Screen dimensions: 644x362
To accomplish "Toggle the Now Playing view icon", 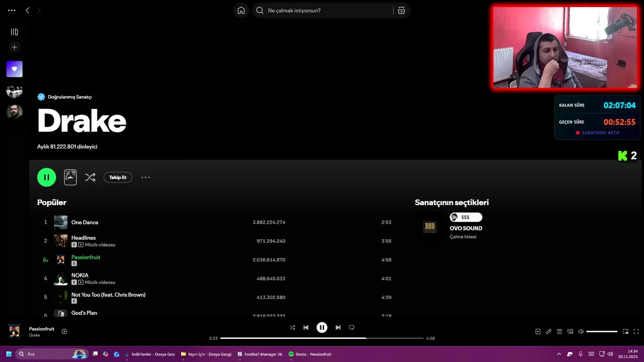I will coord(538,331).
